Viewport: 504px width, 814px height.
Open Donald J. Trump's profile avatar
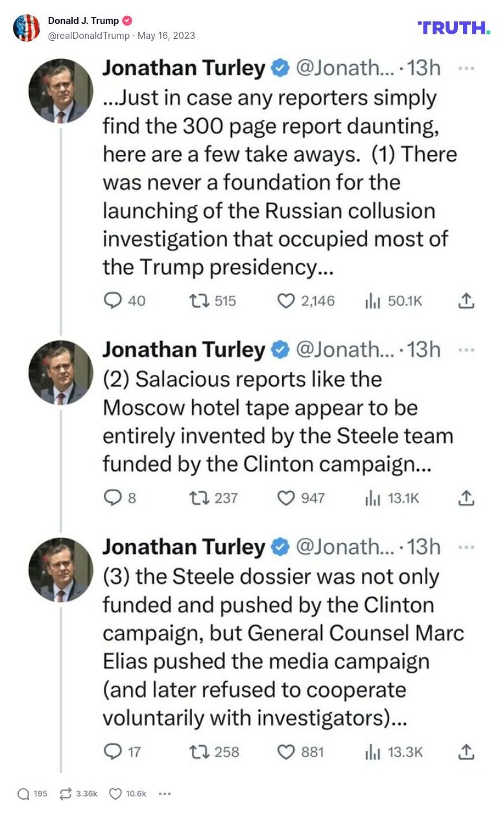27,28
